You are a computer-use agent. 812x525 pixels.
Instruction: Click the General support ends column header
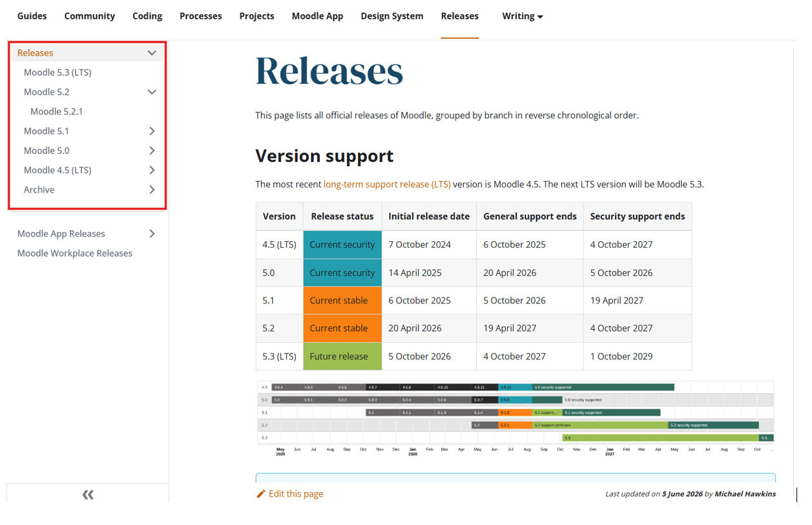tap(530, 217)
